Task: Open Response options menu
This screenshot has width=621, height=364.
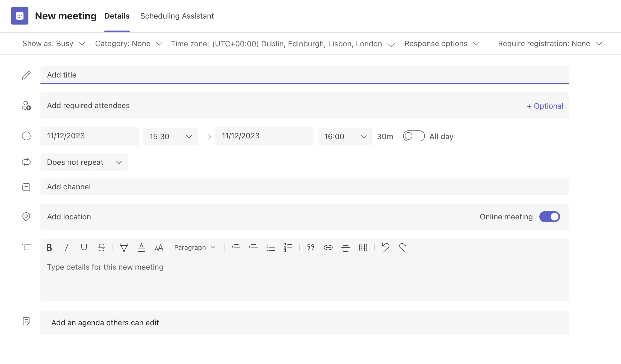Action: (442, 44)
